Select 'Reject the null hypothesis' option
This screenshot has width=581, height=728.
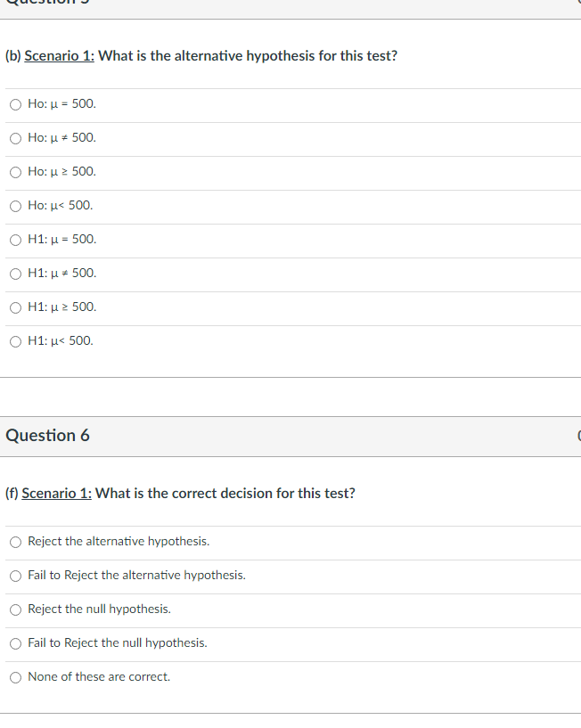coord(15,609)
